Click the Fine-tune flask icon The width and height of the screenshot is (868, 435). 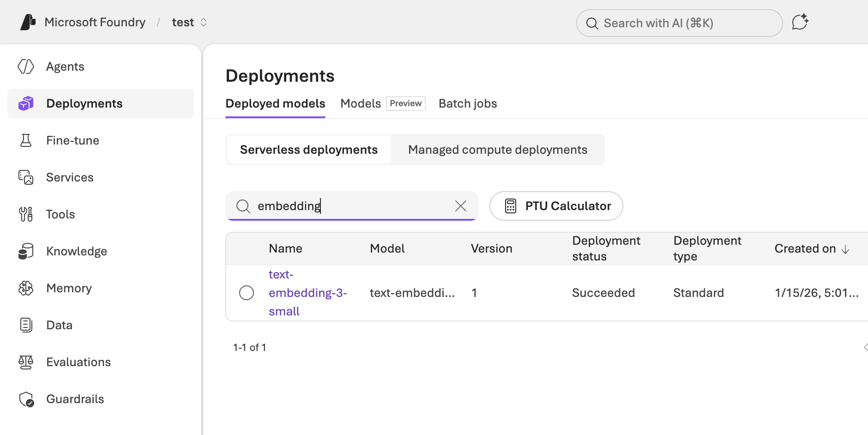click(x=26, y=140)
